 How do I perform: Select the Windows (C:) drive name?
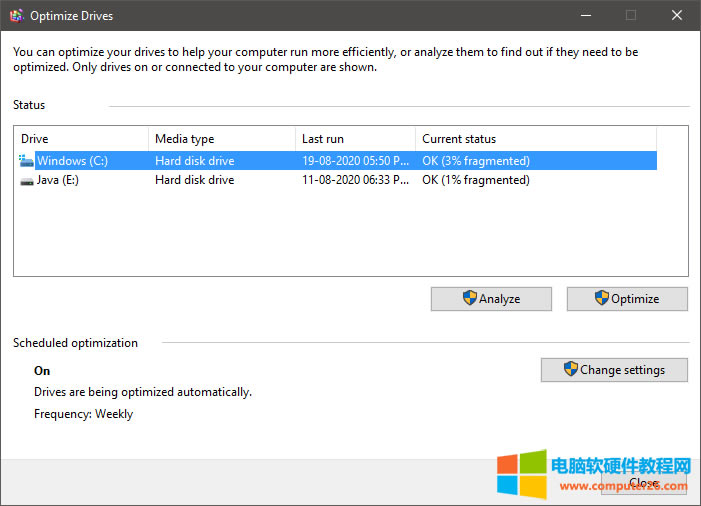tap(72, 160)
